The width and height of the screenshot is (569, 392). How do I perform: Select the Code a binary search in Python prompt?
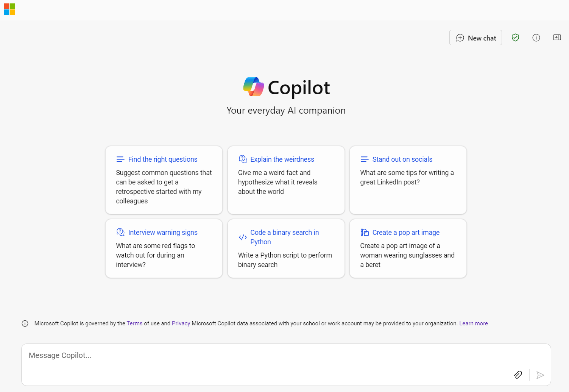[286, 248]
